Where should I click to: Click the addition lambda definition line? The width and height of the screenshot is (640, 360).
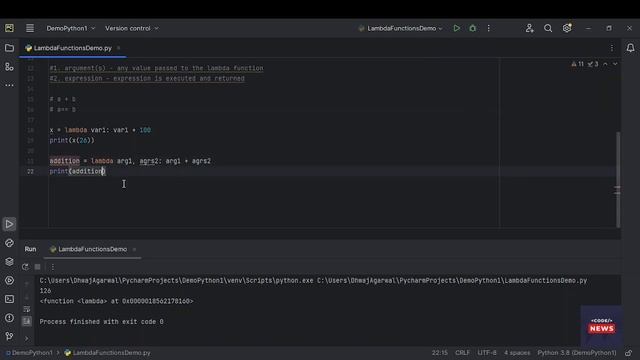(130, 161)
